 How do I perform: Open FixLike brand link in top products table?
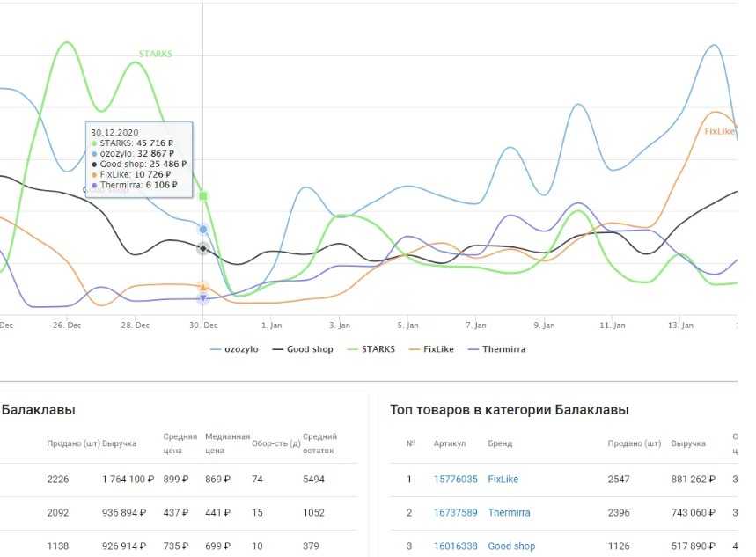point(503,480)
